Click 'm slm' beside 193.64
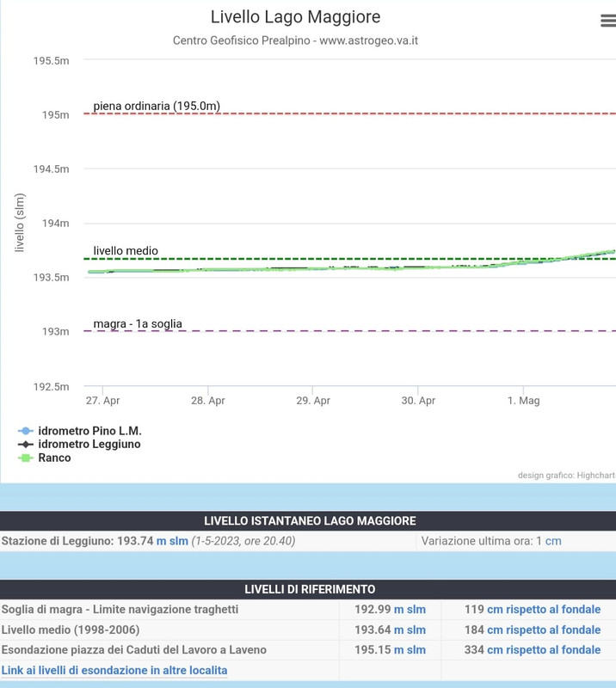Image resolution: width=616 pixels, height=688 pixels. click(x=410, y=630)
